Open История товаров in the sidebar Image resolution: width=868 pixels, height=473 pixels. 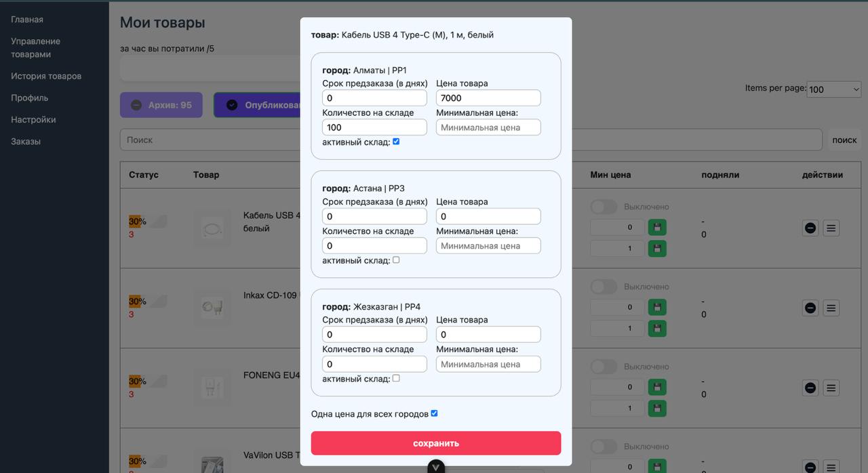(x=46, y=76)
